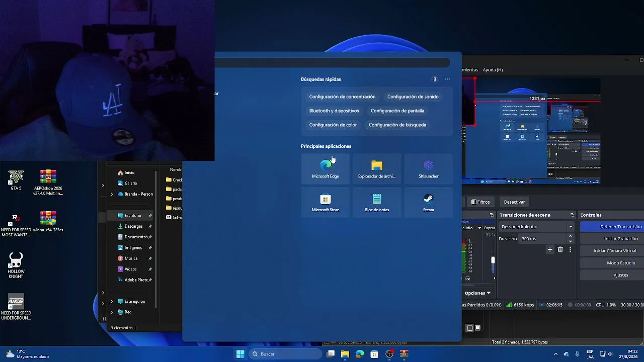
Task: Expand Red in Explorer sidebar
Action: [112, 312]
